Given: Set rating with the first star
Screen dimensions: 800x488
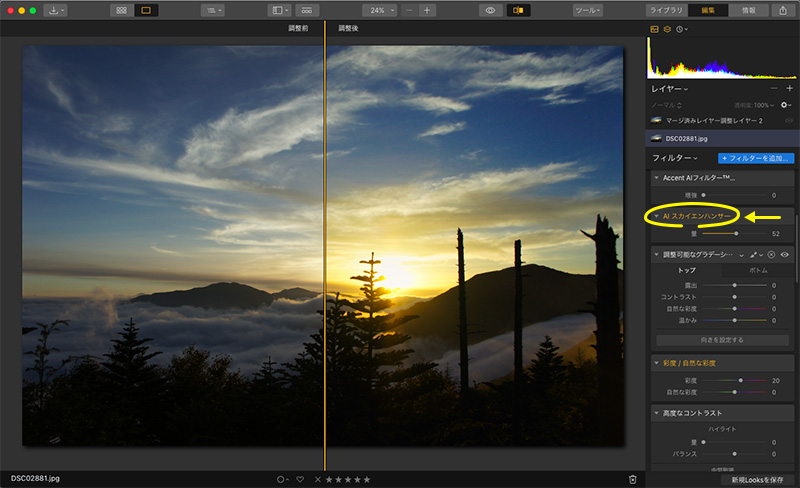Looking at the screenshot, I should pyautogui.click(x=329, y=479).
